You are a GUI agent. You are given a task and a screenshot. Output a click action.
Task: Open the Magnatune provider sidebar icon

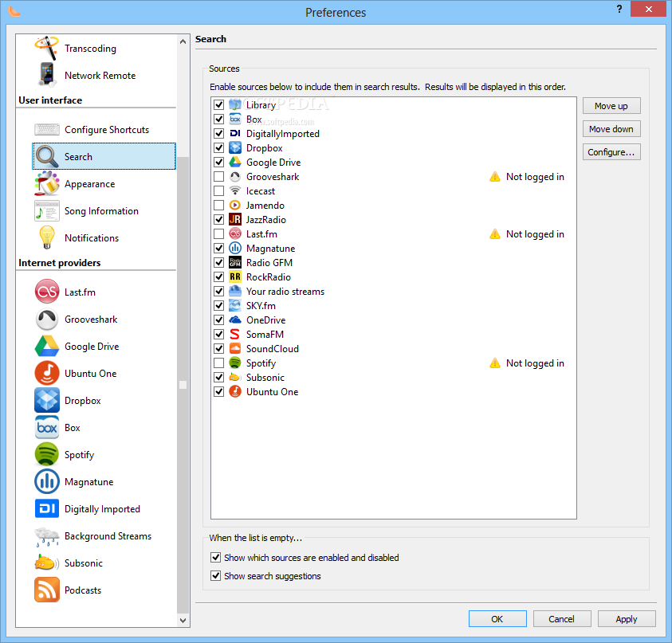pyautogui.click(x=47, y=481)
